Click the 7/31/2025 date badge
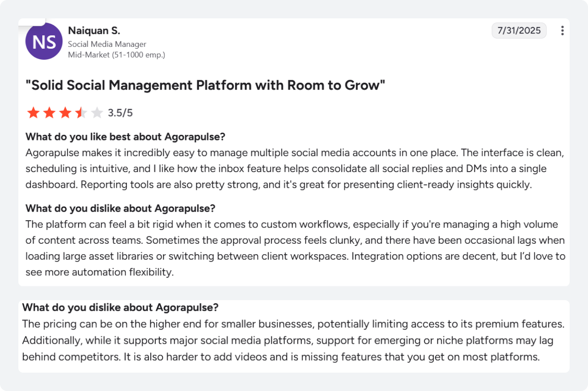The image size is (588, 391). coord(519,31)
